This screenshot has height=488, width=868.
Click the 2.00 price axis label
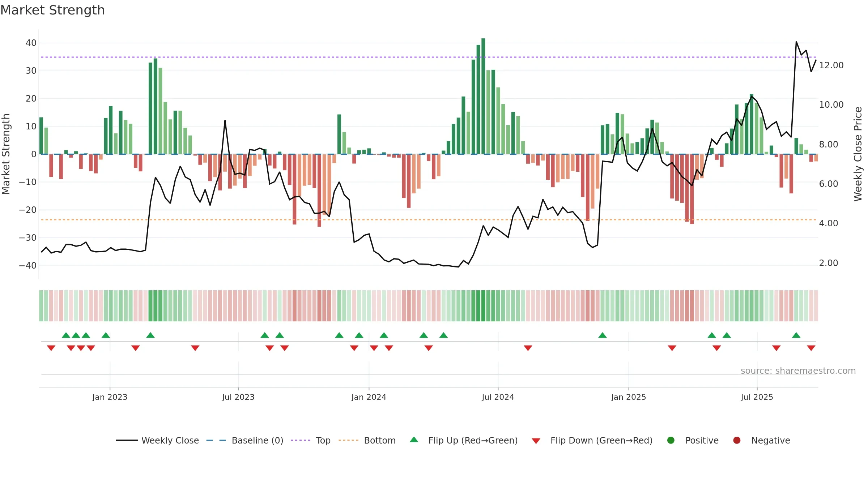[829, 263]
